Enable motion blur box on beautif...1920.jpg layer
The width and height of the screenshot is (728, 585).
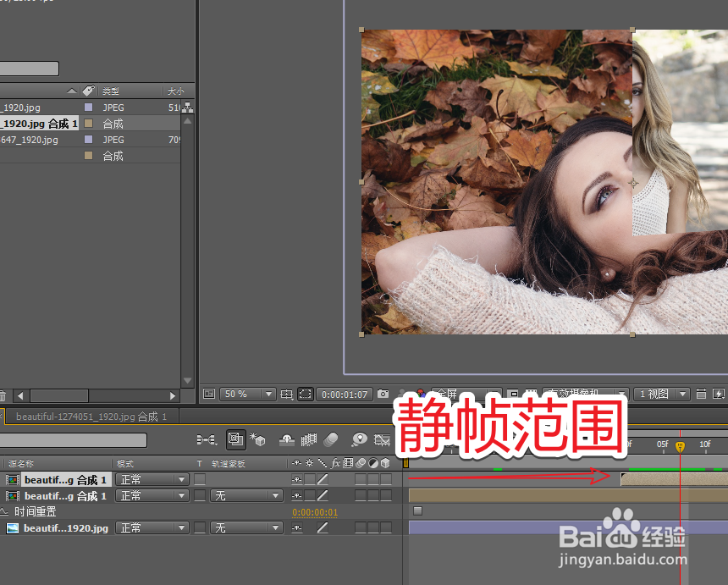pyautogui.click(x=361, y=528)
